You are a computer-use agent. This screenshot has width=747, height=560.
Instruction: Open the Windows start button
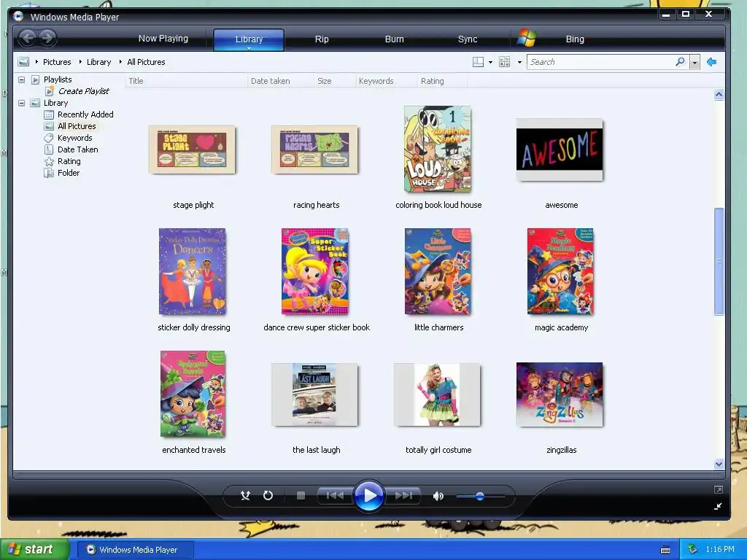pos(34,550)
